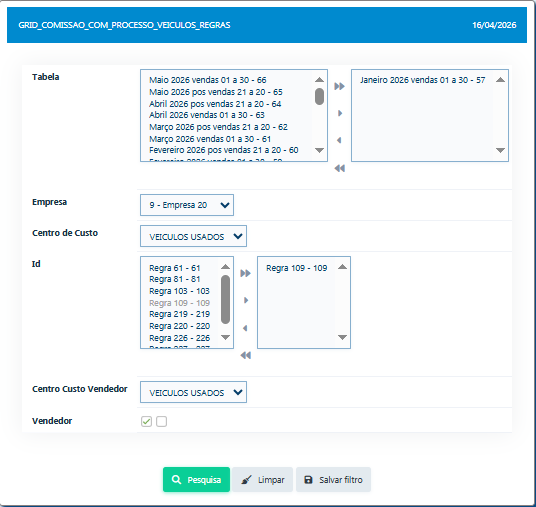
Task: Click move-all-right arrows beside Tabela list
Action: coord(339,86)
